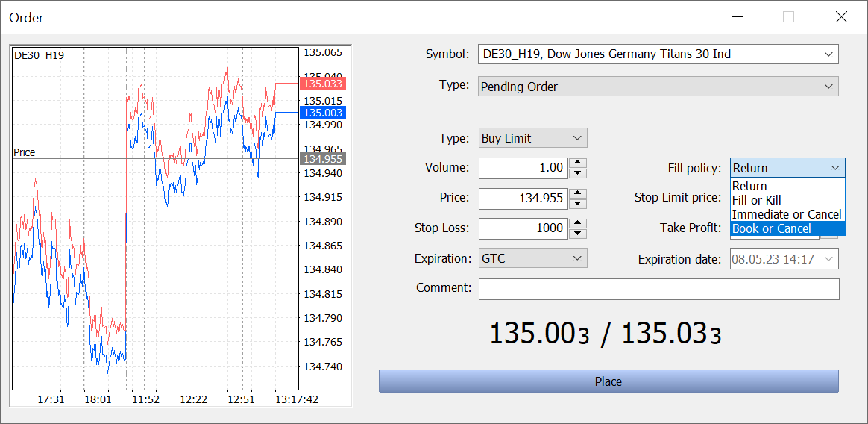
Task: Select Immediate or Cancel fill policy
Action: click(x=786, y=214)
